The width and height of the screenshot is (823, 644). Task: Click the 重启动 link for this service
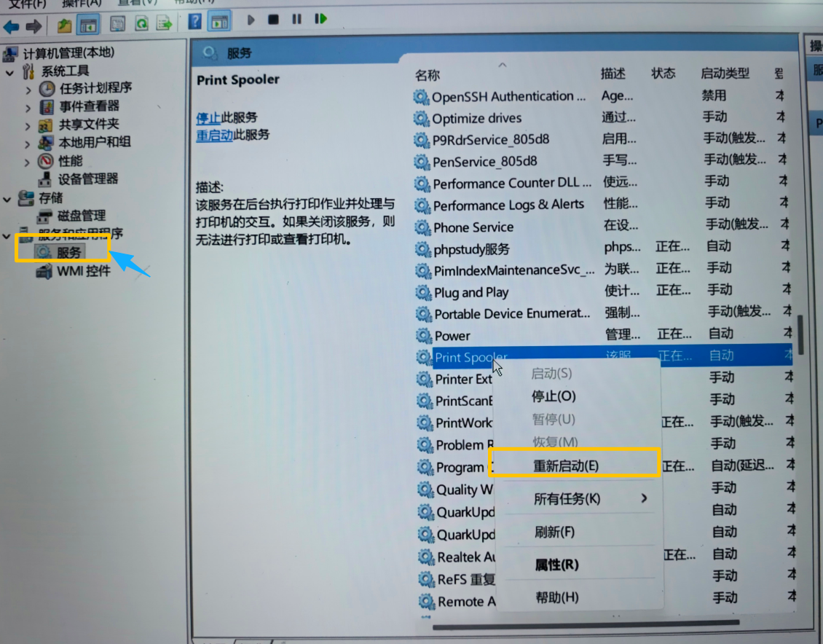coord(214,136)
